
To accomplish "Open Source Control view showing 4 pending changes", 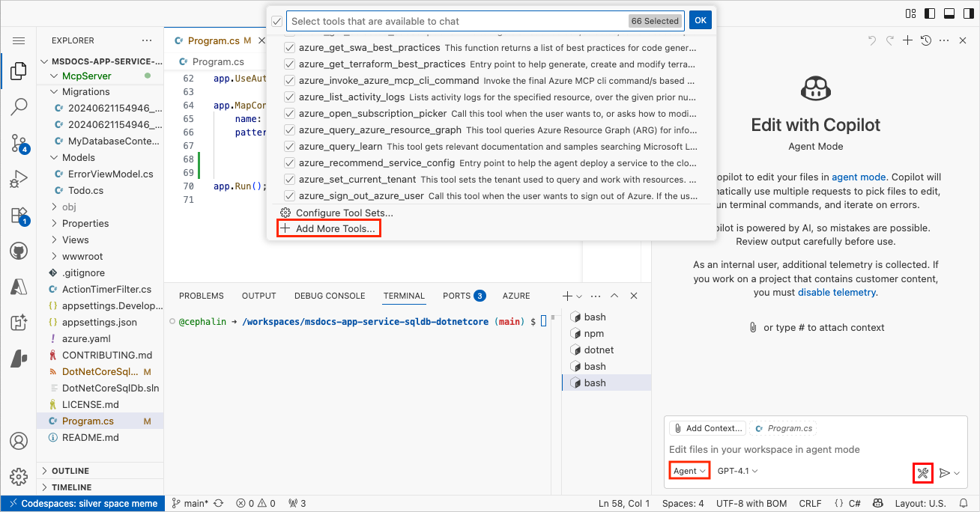I will coord(19,143).
